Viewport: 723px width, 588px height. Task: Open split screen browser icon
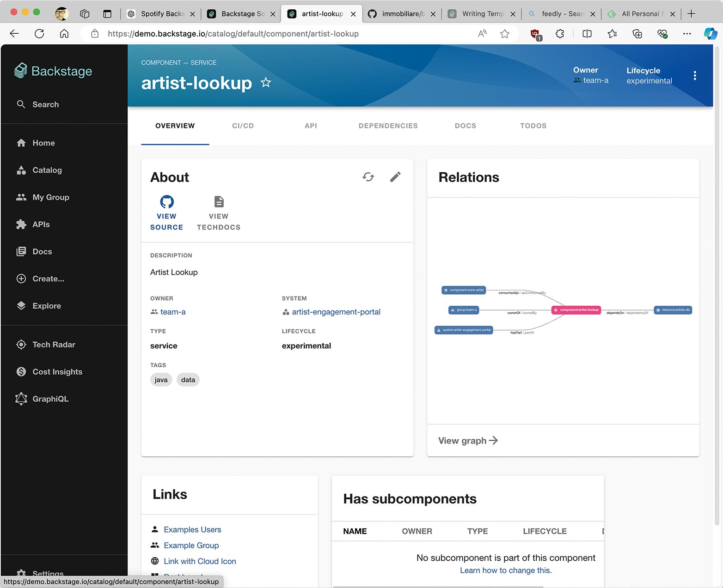[x=587, y=33]
